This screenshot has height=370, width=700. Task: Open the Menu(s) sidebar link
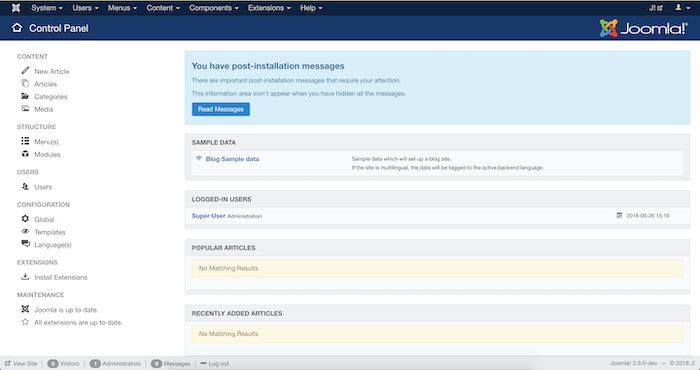tap(46, 142)
